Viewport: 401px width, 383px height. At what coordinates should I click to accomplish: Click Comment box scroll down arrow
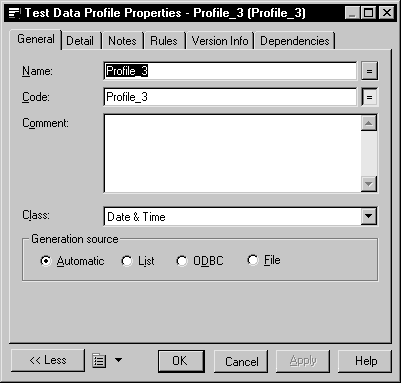coord(369,184)
